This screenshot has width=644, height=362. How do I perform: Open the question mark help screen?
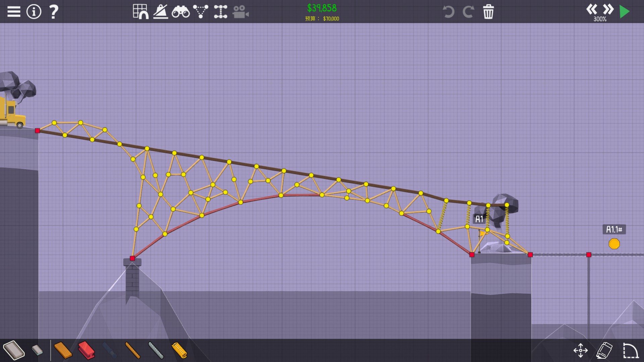(54, 12)
